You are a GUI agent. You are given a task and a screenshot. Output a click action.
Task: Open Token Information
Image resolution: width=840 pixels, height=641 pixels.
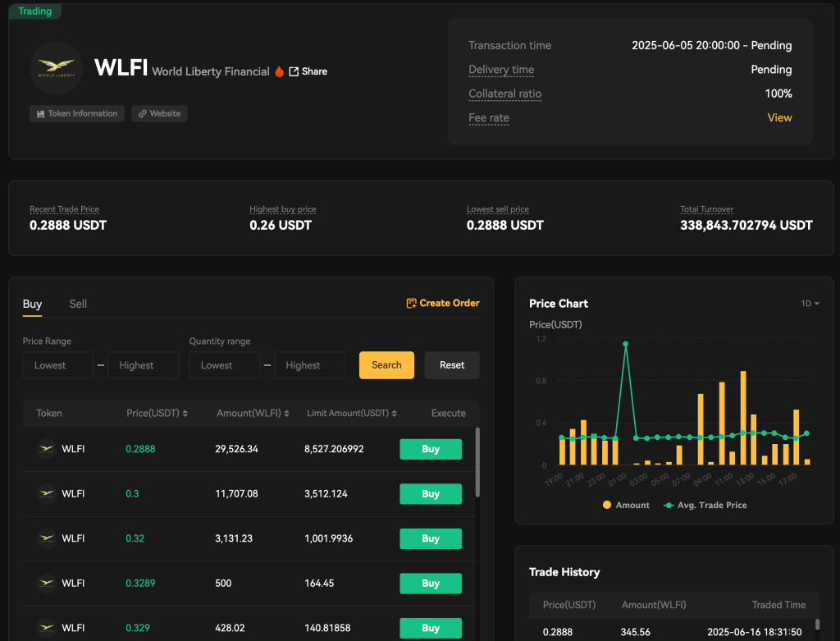point(76,113)
